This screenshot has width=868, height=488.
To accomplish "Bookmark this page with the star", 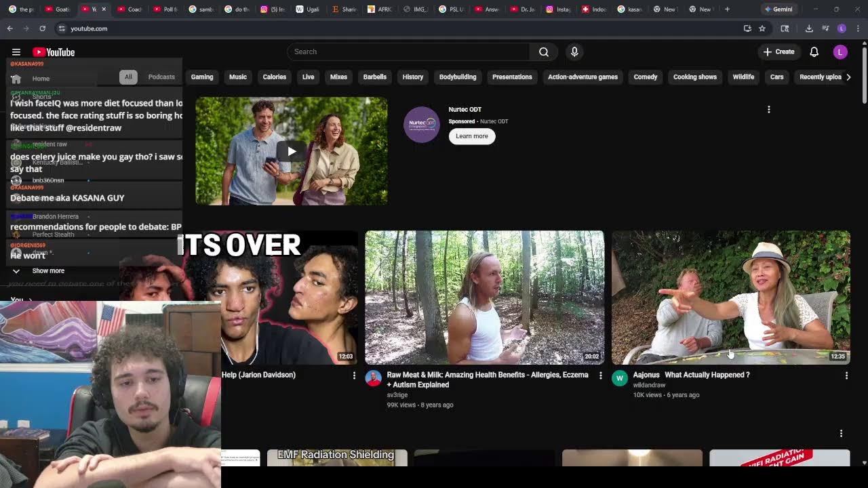I will click(x=762, y=28).
